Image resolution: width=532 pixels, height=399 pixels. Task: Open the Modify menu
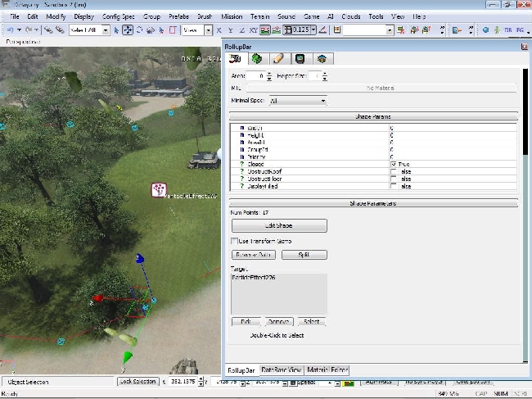click(x=56, y=16)
